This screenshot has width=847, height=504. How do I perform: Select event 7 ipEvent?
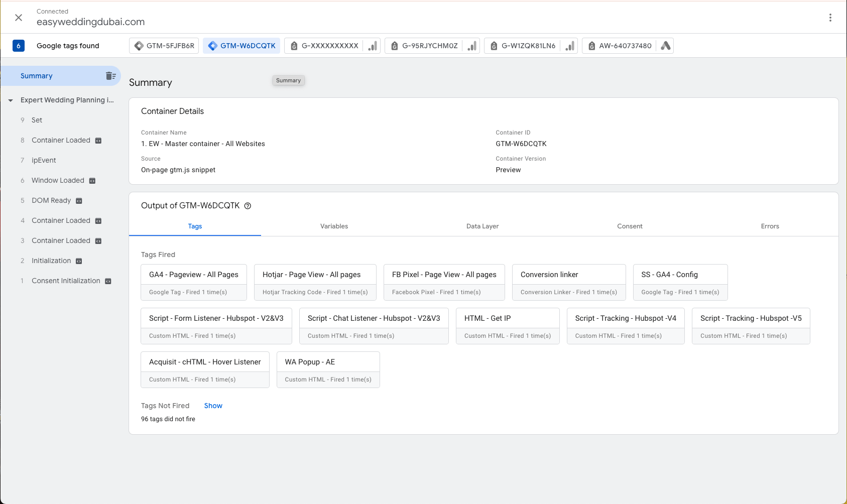tap(60, 160)
